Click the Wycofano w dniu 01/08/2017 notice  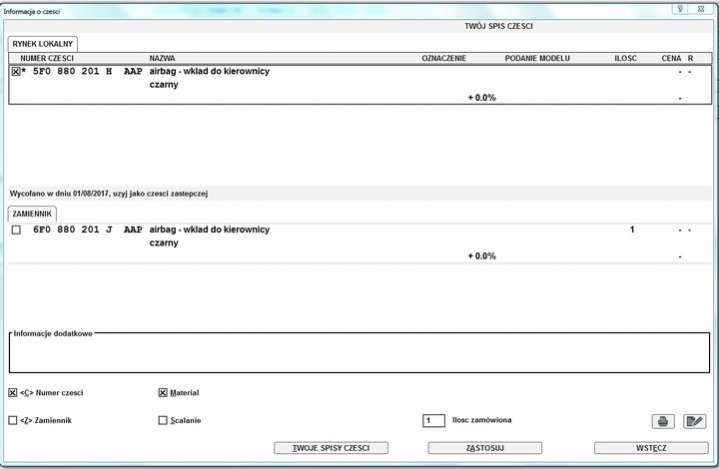point(109,193)
